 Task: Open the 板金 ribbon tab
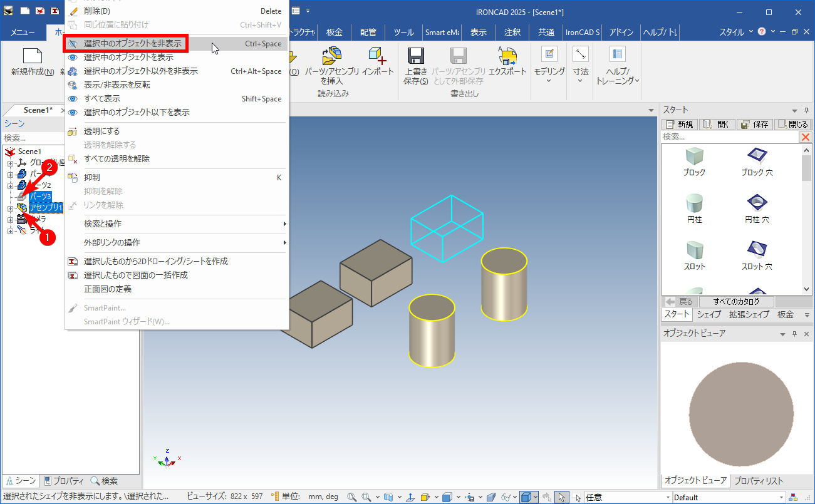334,32
